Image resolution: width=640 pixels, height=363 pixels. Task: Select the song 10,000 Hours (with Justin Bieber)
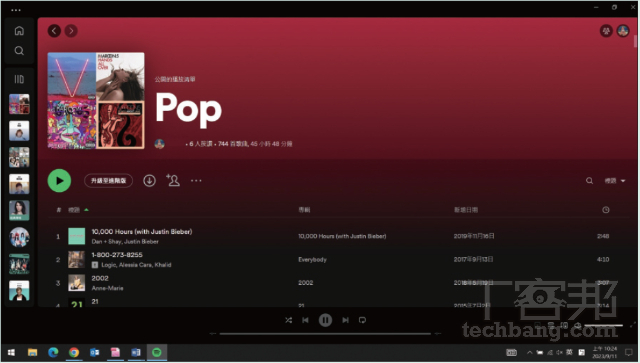point(142,232)
